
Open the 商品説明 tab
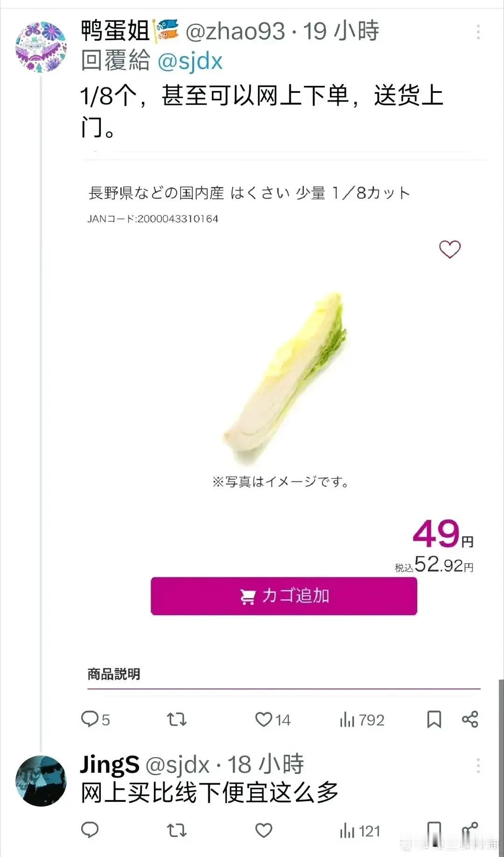tap(114, 674)
